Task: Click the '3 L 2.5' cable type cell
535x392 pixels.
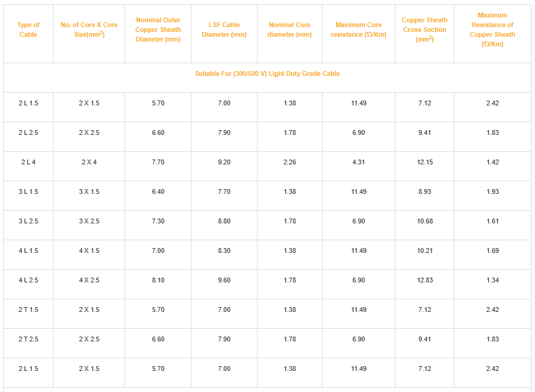Action: 28,221
